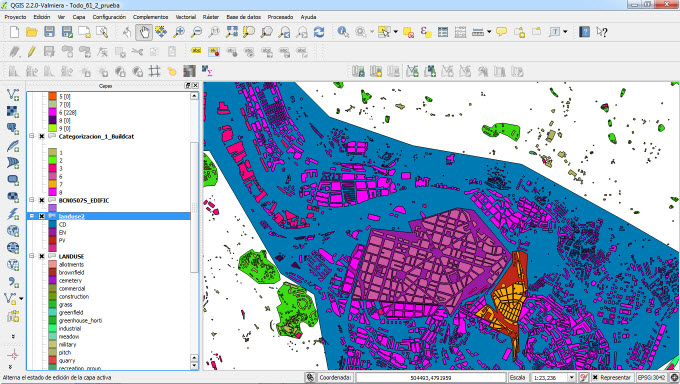680x384 pixels.
Task: Open the Procesado menu
Action: tap(280, 17)
